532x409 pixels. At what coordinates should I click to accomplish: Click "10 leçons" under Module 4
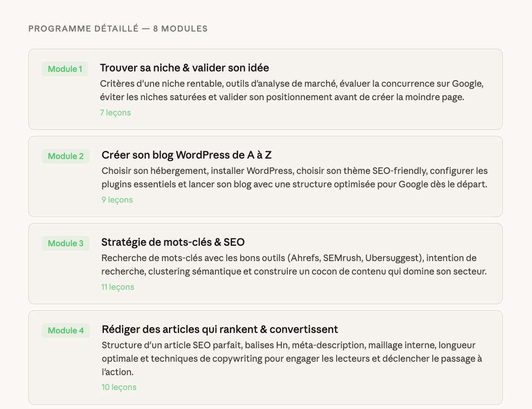pyautogui.click(x=119, y=387)
